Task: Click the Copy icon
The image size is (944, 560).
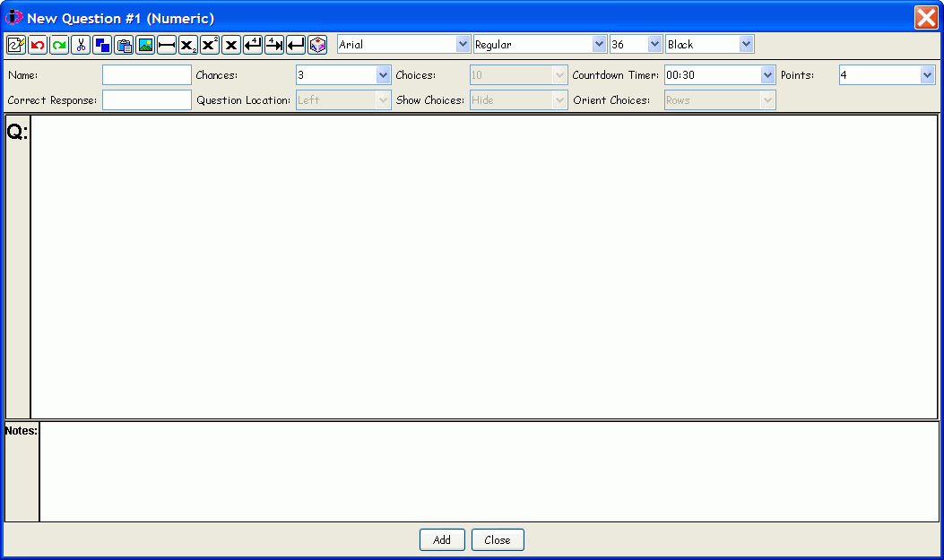Action: coord(101,43)
